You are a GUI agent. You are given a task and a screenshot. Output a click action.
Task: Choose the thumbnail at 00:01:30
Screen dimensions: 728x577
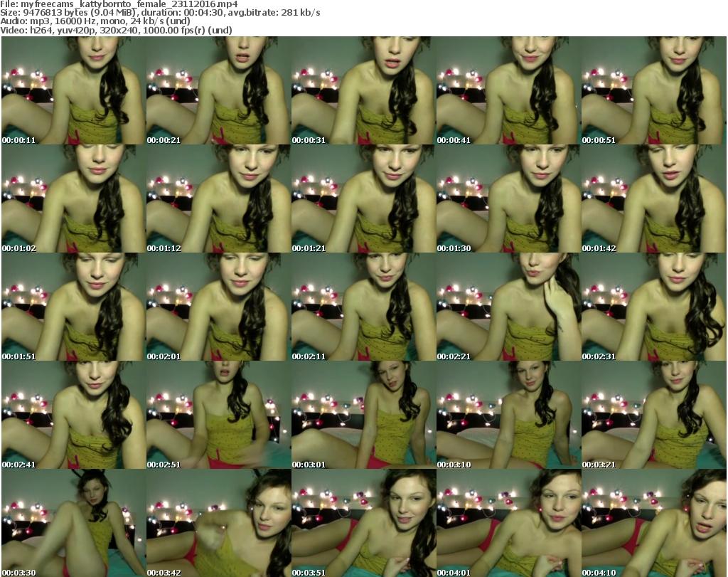(509, 198)
